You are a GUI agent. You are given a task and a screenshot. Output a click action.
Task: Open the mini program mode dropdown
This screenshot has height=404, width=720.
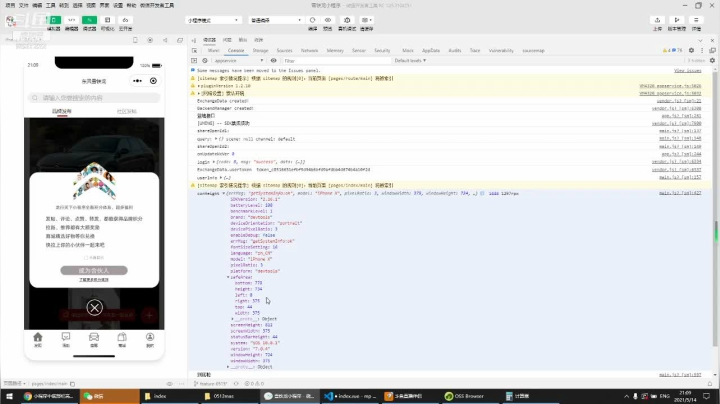coord(213,20)
